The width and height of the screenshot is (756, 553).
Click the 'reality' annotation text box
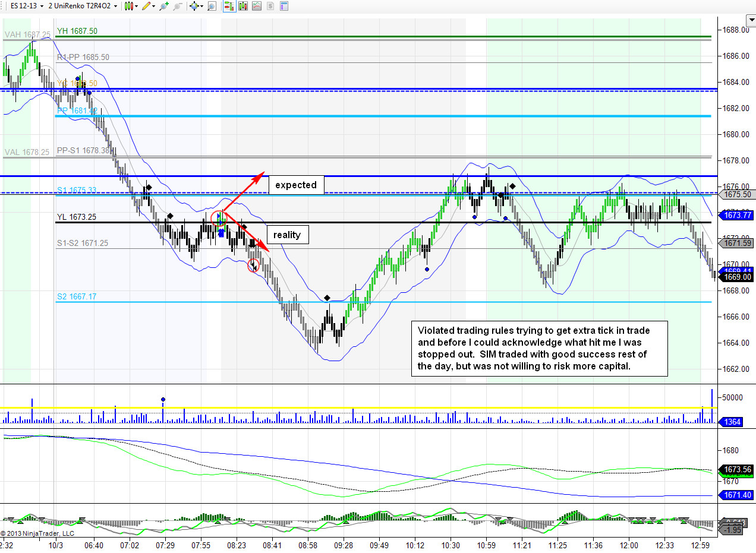[287, 235]
